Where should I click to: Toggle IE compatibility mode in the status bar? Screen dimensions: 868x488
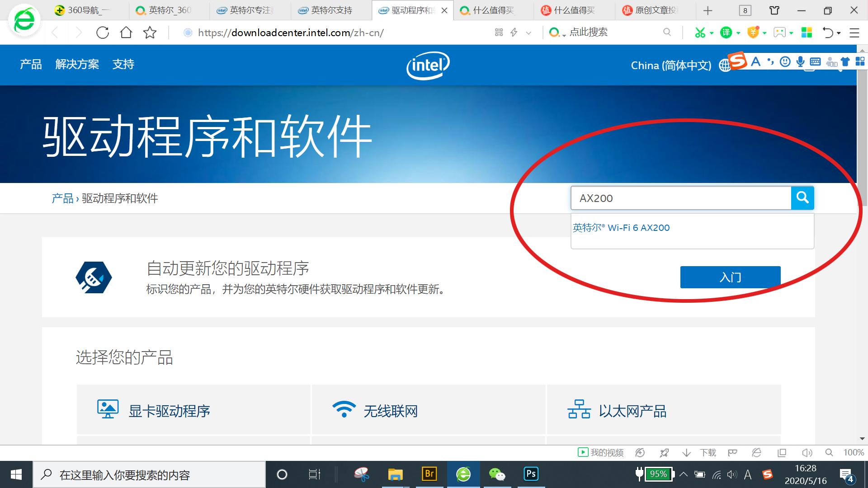point(757,452)
